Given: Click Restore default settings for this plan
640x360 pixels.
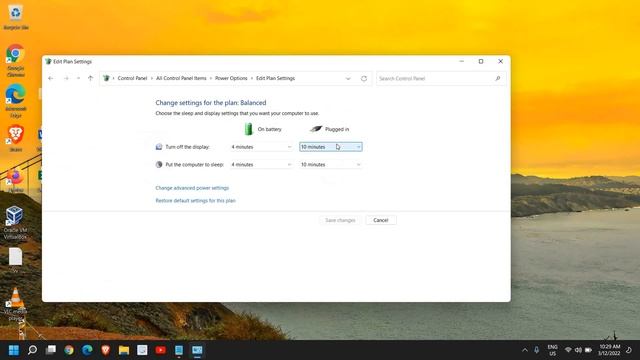Looking at the screenshot, I should click(196, 201).
